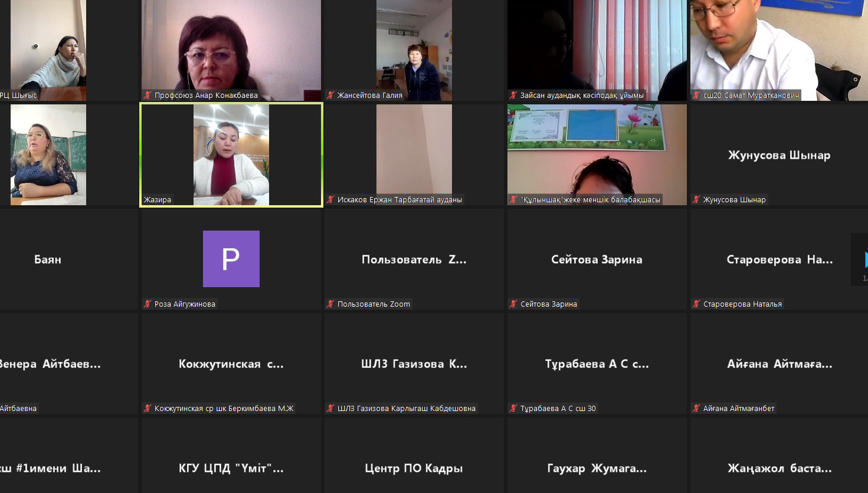This screenshot has width=868, height=493.
Task: Click the large "ШЛЗ Газизова К..." name
Action: 414,364
